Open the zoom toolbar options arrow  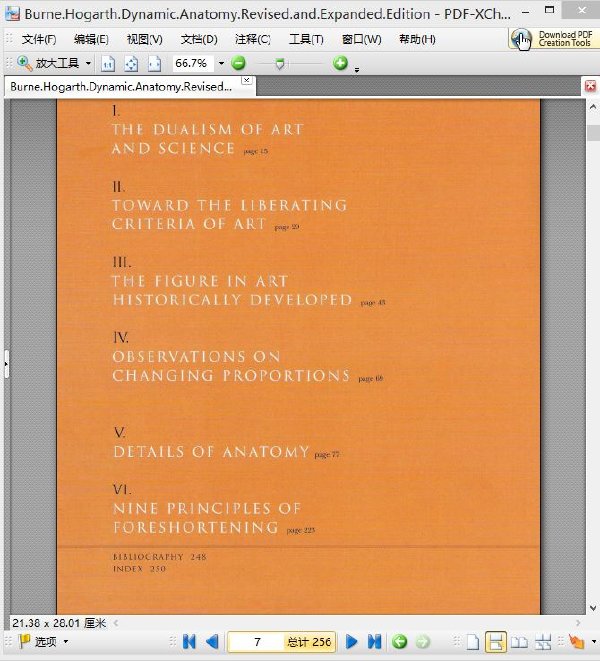[357, 70]
